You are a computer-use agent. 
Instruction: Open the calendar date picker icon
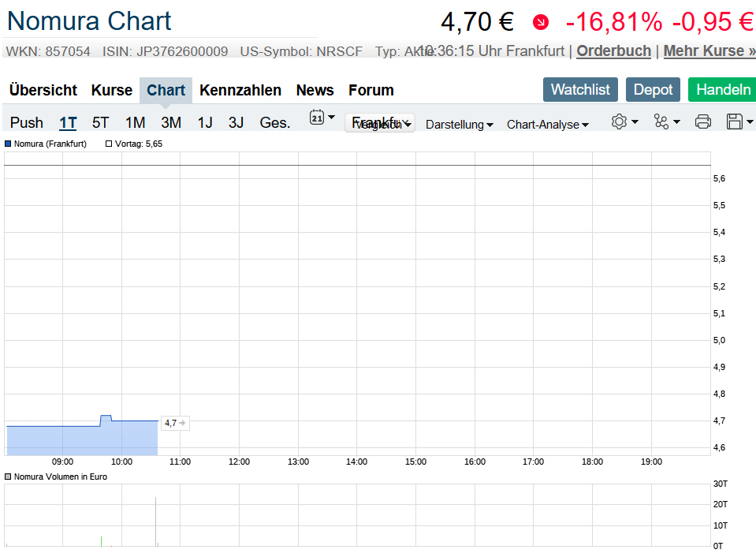click(317, 118)
